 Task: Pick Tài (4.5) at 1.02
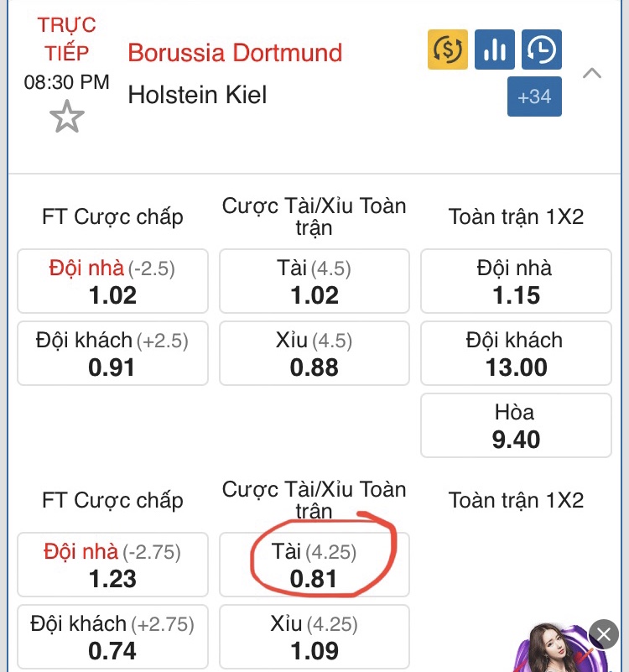pyautogui.click(x=314, y=281)
